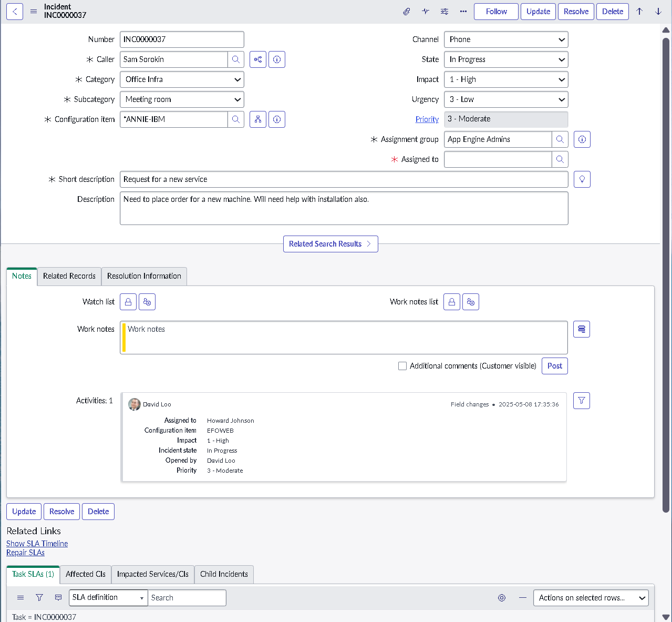Open the Child Incidents tab
Screen dimensions: 672x622
point(224,574)
